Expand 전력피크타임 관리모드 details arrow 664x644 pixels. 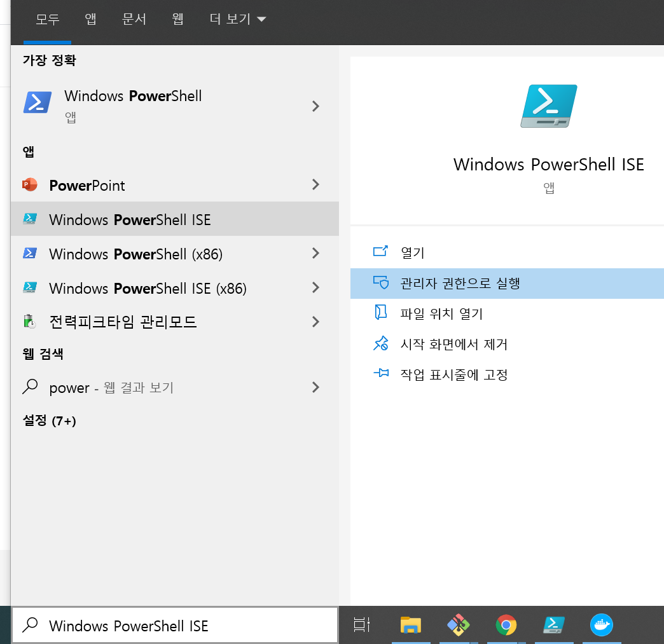[315, 322]
